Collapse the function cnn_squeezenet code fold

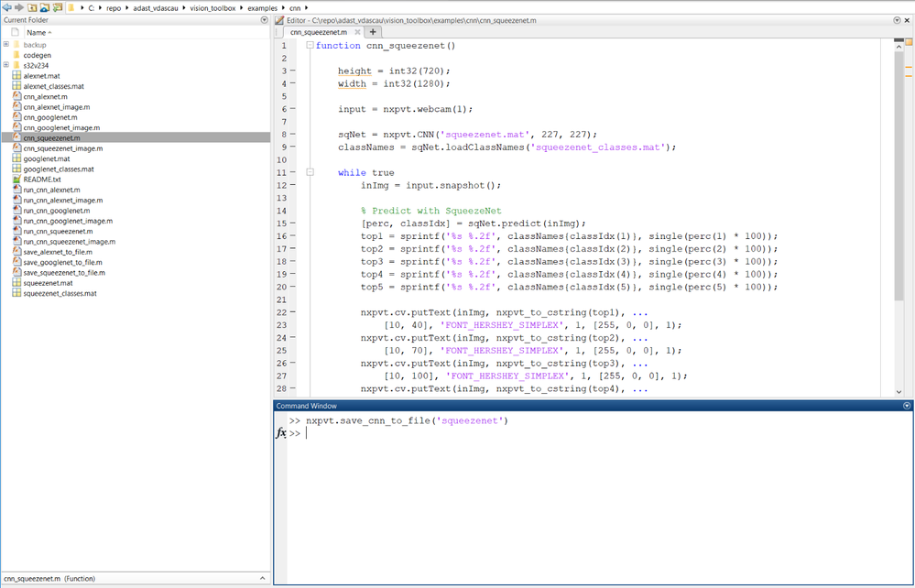click(x=310, y=46)
